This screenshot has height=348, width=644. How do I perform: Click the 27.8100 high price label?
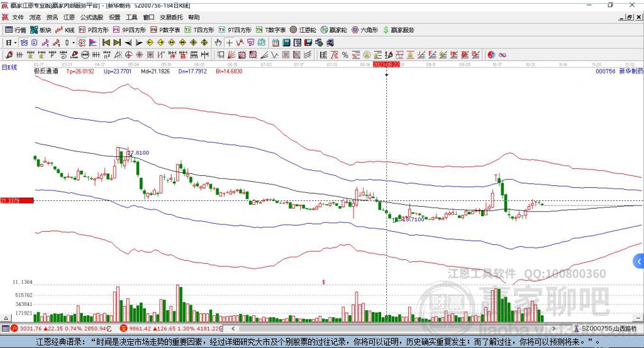click(138, 153)
